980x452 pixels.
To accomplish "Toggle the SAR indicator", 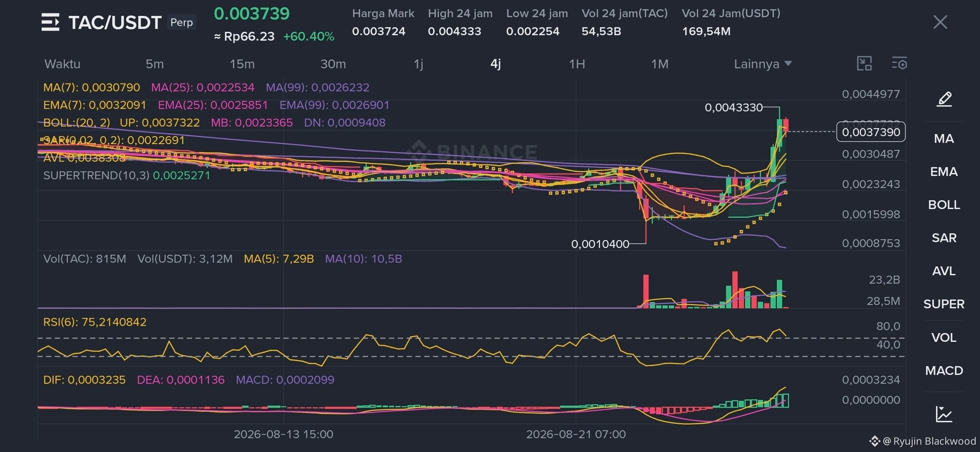I will coord(944,238).
